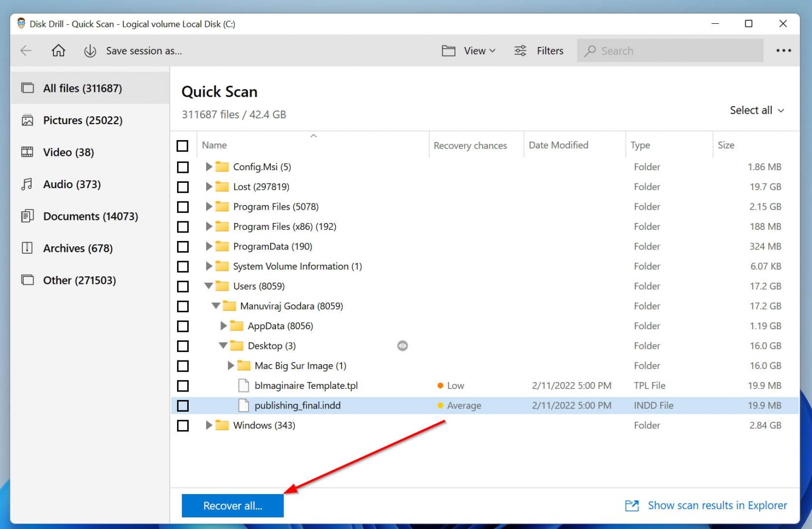Click the publishing_final.indd file icon
Viewport: 812px width, 529px height.
(x=244, y=406)
